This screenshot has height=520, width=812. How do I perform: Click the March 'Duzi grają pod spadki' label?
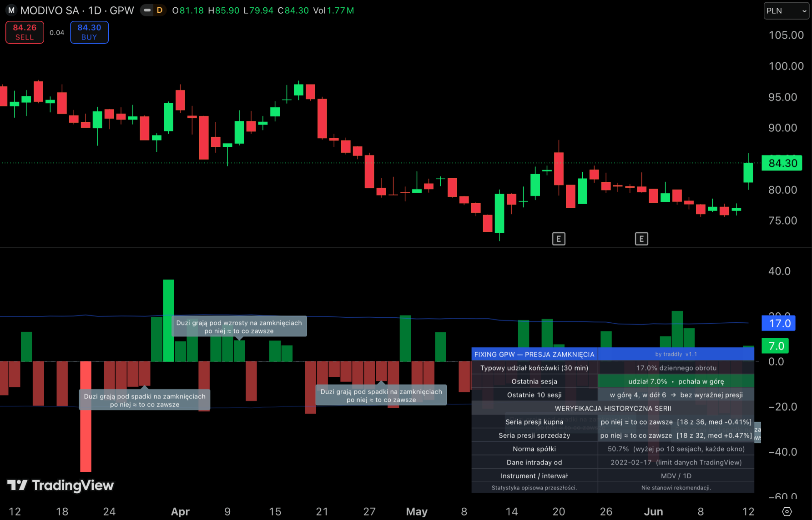click(145, 400)
